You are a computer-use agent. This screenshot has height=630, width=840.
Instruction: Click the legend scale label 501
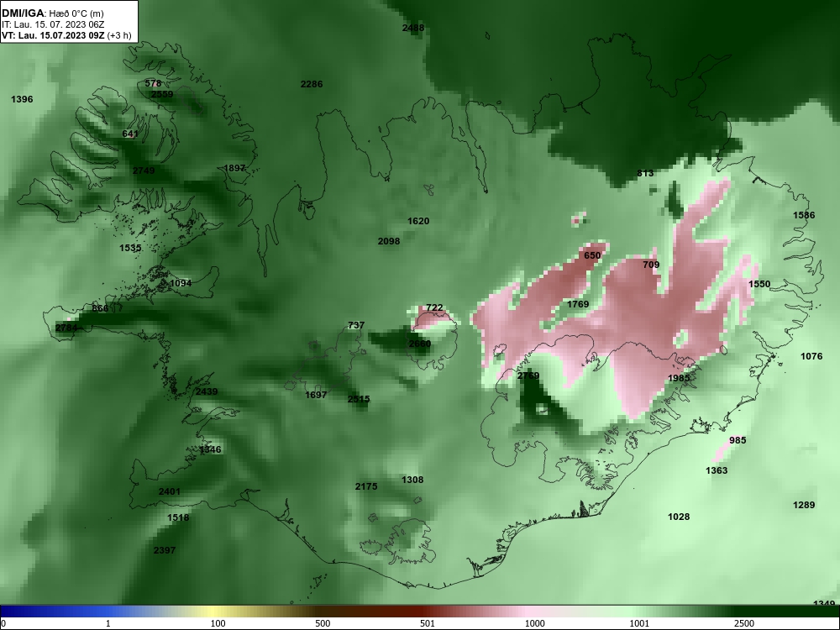(x=428, y=623)
